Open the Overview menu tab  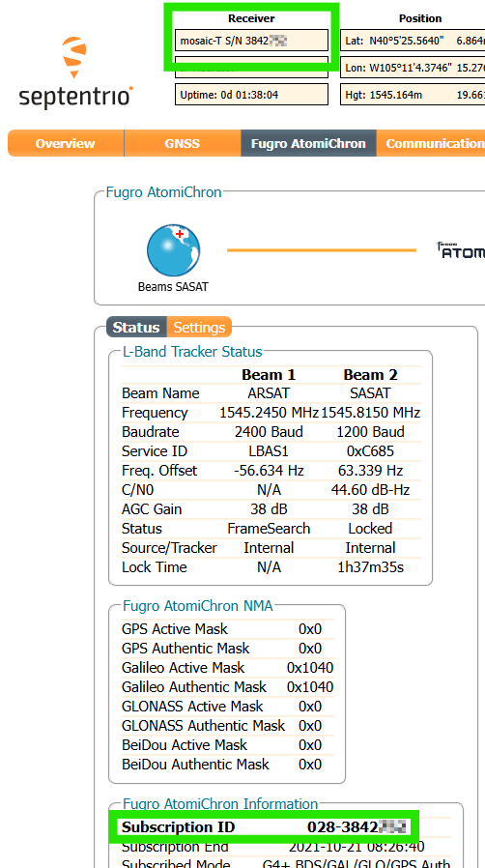click(66, 143)
